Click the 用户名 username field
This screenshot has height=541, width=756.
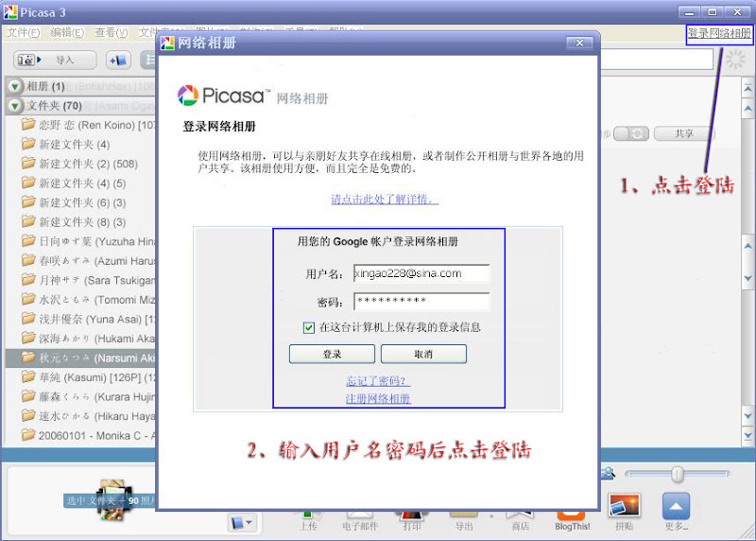pos(421,273)
